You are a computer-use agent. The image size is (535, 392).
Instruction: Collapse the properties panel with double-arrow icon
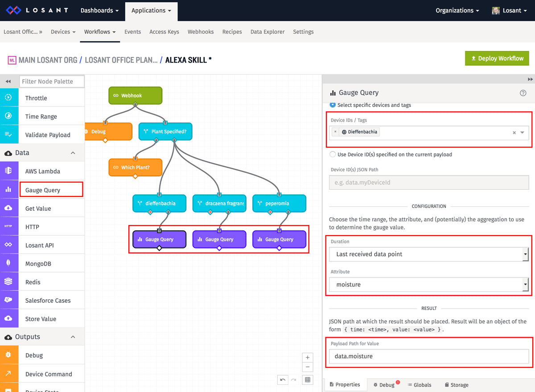pos(530,79)
